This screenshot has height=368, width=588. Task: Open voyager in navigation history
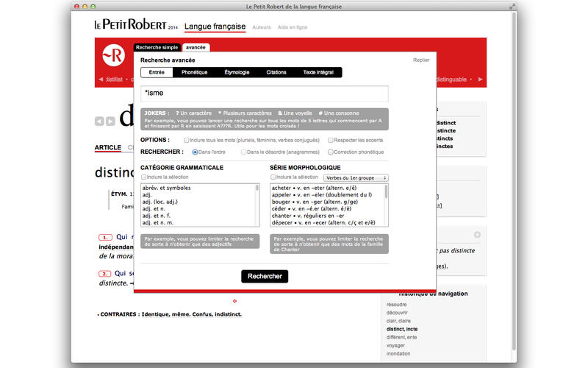pos(395,345)
